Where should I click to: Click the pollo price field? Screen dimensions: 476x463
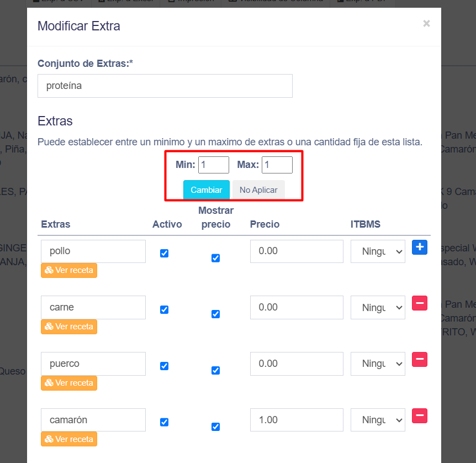point(297,251)
